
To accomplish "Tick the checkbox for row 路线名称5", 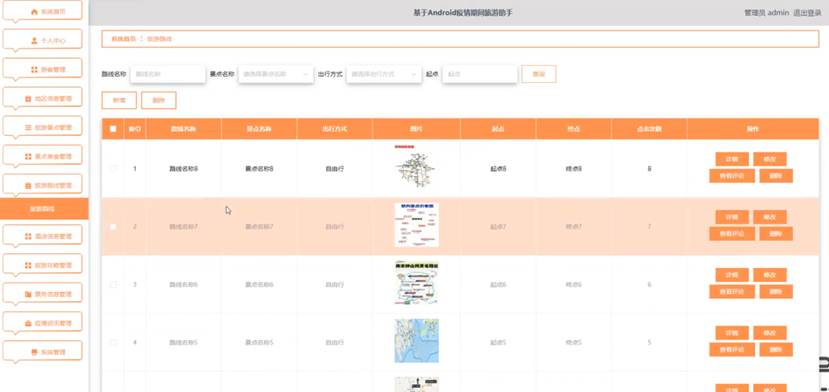I will pos(113,342).
